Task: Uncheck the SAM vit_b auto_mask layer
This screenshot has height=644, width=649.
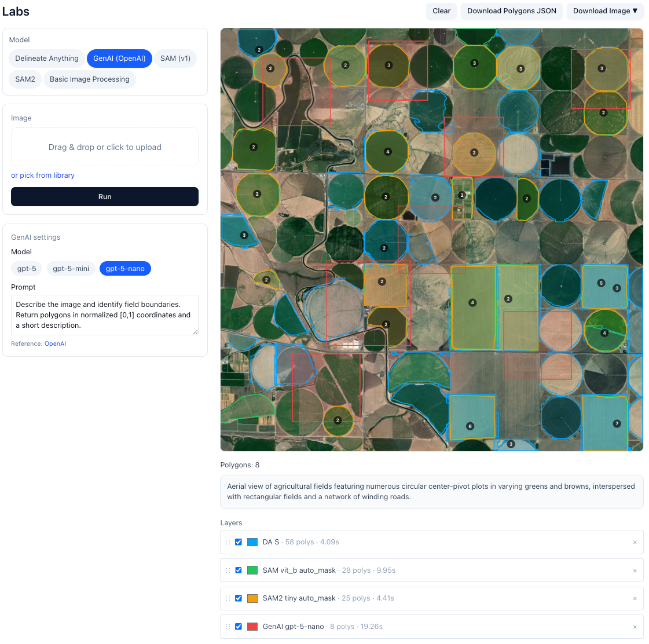Action: click(239, 570)
